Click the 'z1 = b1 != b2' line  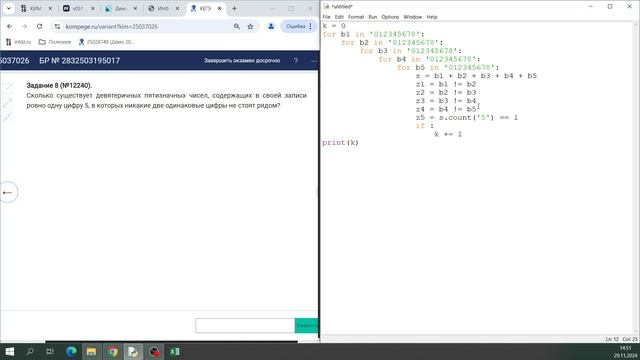pos(446,84)
